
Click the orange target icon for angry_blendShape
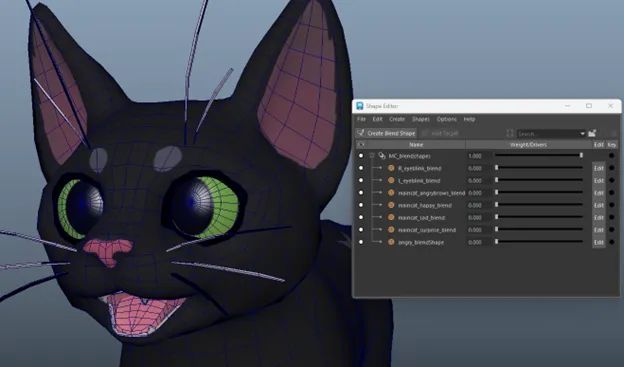pos(391,242)
